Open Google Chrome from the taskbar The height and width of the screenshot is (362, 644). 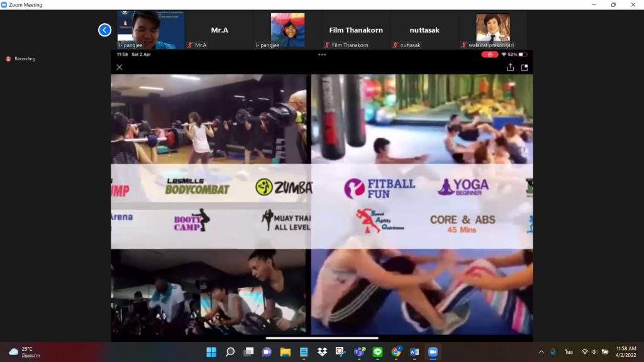pyautogui.click(x=396, y=352)
